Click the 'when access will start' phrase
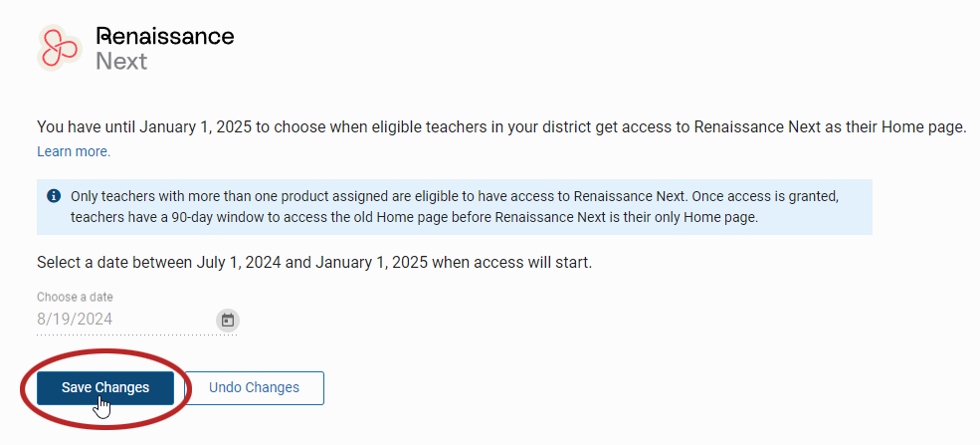Image resolution: width=980 pixels, height=445 pixels. click(x=511, y=263)
